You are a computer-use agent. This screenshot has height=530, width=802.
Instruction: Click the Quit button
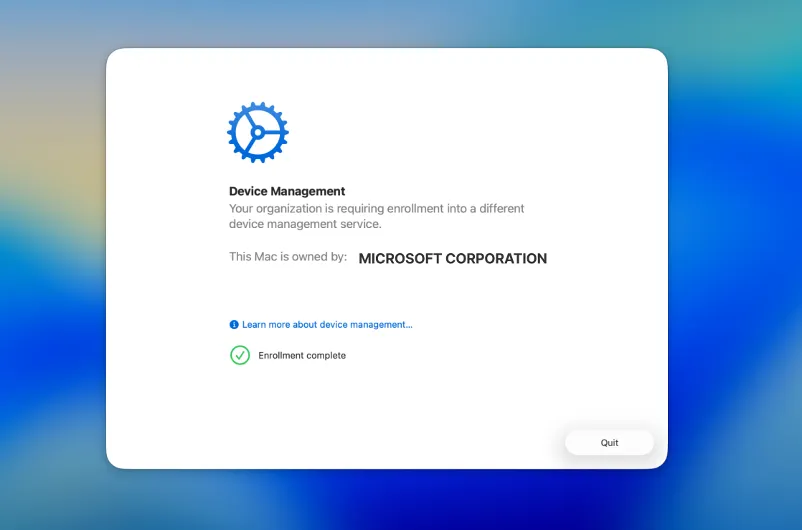pos(609,443)
